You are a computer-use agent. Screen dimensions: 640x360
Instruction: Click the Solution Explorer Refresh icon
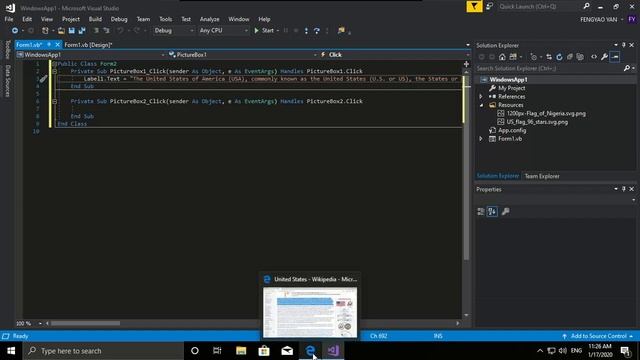click(x=559, y=57)
